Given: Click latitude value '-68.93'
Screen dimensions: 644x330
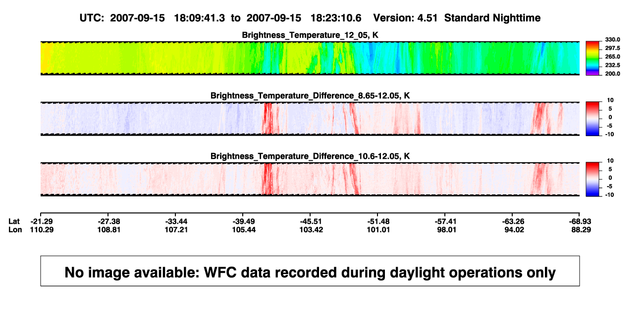Looking at the screenshot, I should pos(580,221).
